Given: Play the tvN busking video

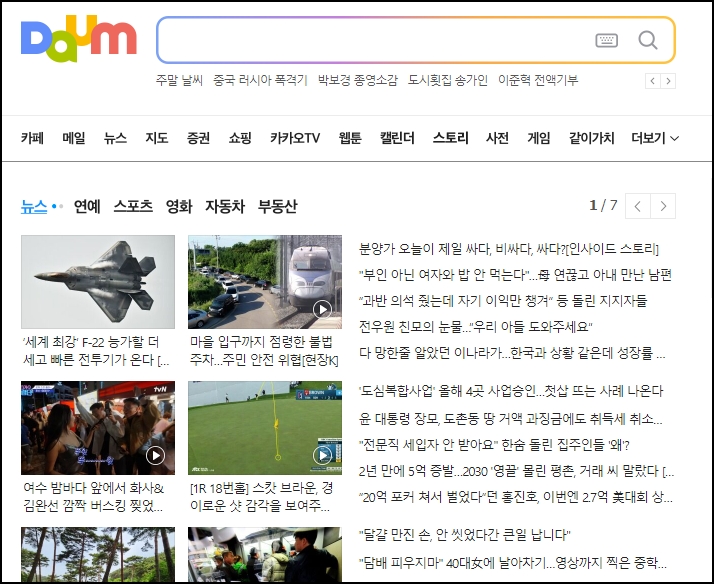Looking at the screenshot, I should pyautogui.click(x=155, y=455).
